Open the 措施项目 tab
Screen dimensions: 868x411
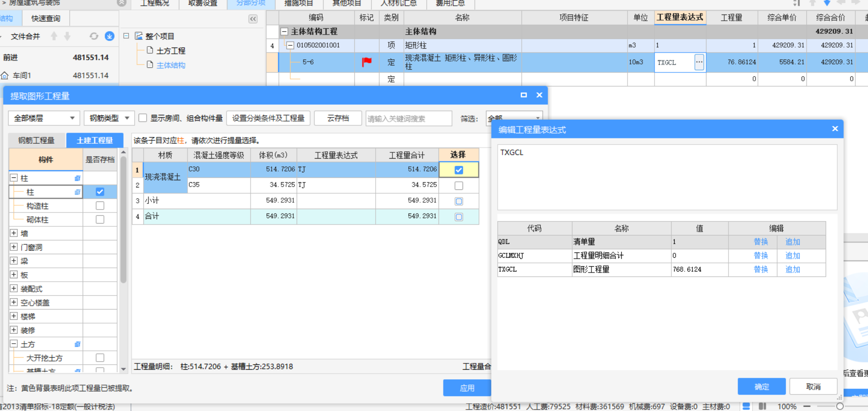coord(299,3)
